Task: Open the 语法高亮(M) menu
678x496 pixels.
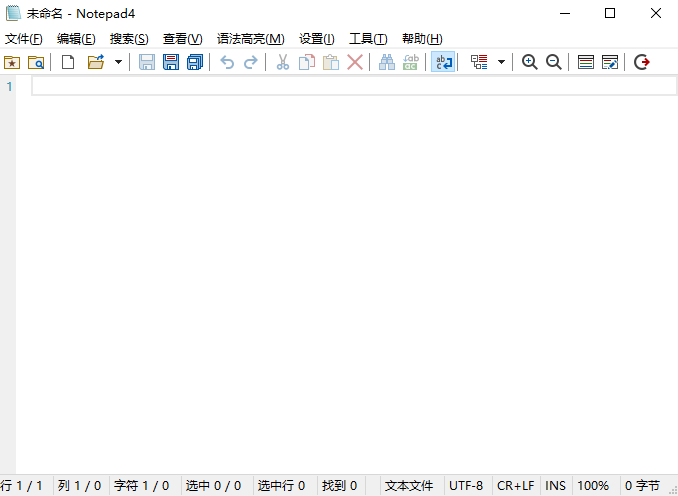Action: [251, 39]
